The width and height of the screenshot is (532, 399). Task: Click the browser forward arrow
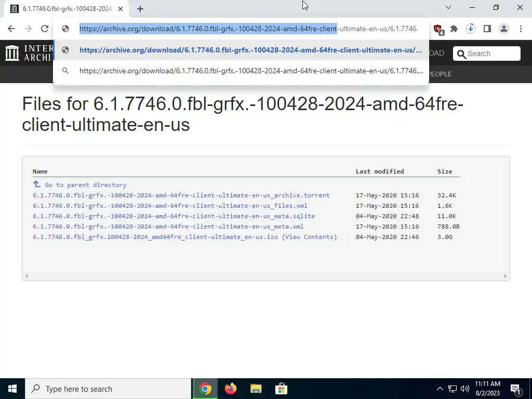pos(28,29)
